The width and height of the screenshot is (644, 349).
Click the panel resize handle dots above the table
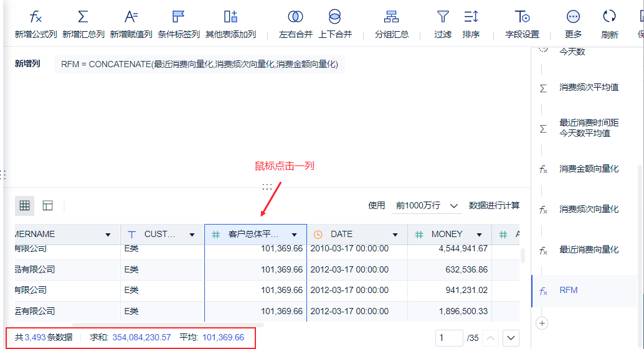click(x=267, y=187)
